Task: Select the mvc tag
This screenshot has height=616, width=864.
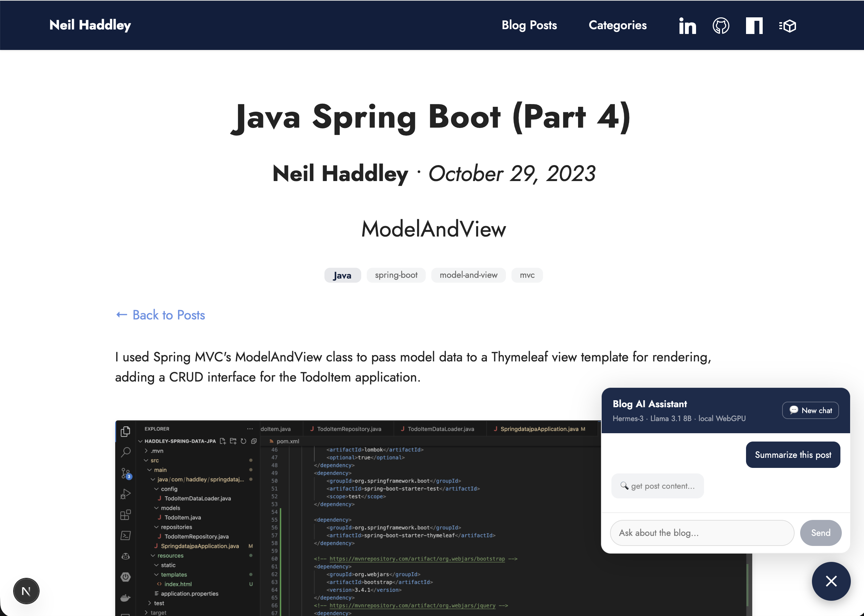Action: (x=527, y=275)
